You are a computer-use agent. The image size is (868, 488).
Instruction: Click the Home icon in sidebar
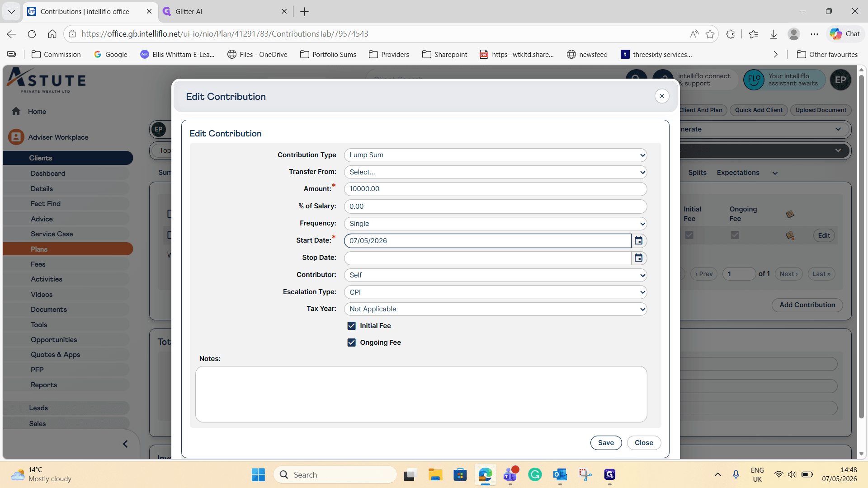[x=16, y=111]
